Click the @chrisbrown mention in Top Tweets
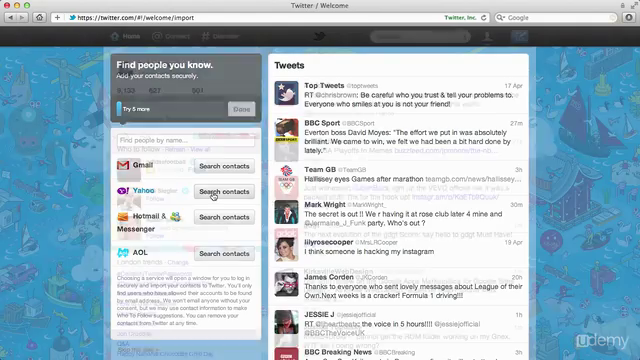The width and height of the screenshot is (640, 360). point(336,95)
